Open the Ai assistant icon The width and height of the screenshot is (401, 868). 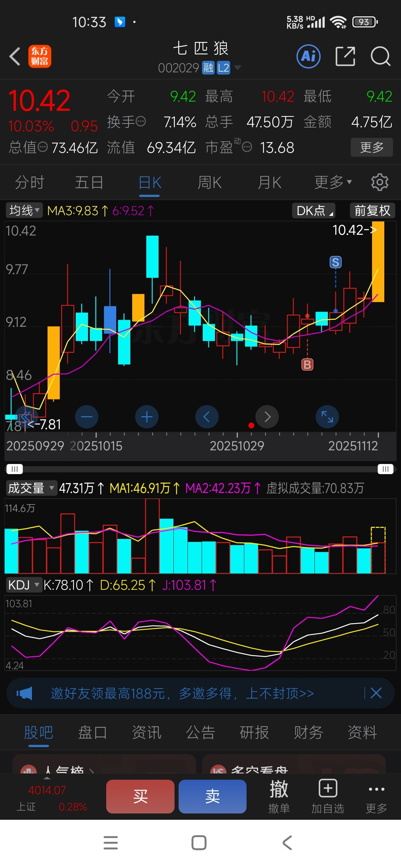click(309, 56)
